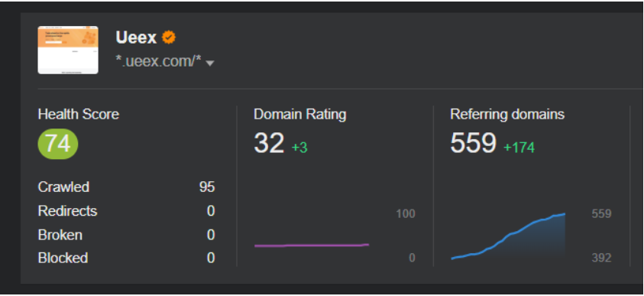Click the +174 referring domains change

pyautogui.click(x=519, y=148)
